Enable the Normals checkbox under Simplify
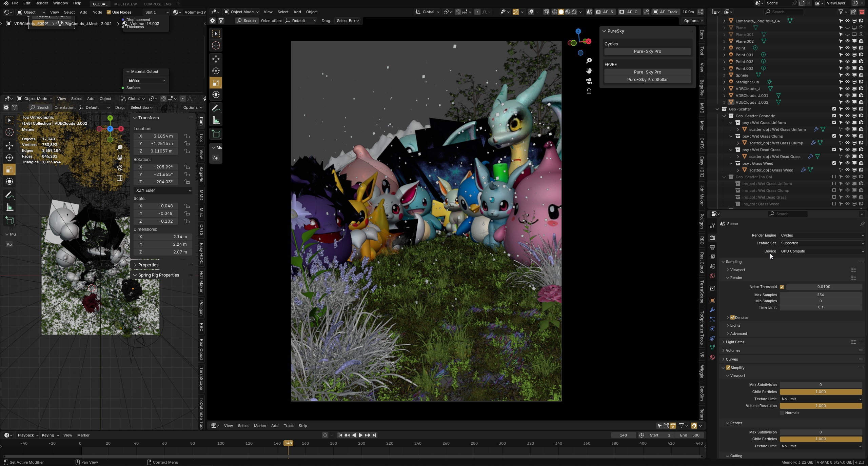 click(x=782, y=413)
